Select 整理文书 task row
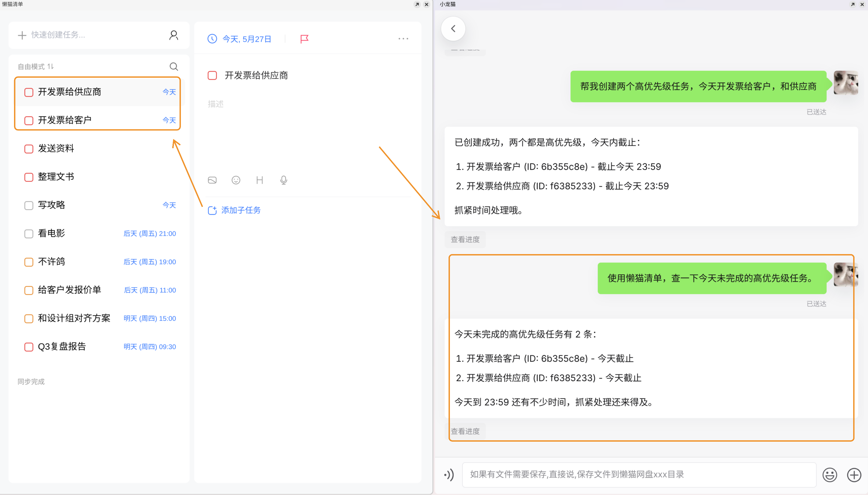 99,177
